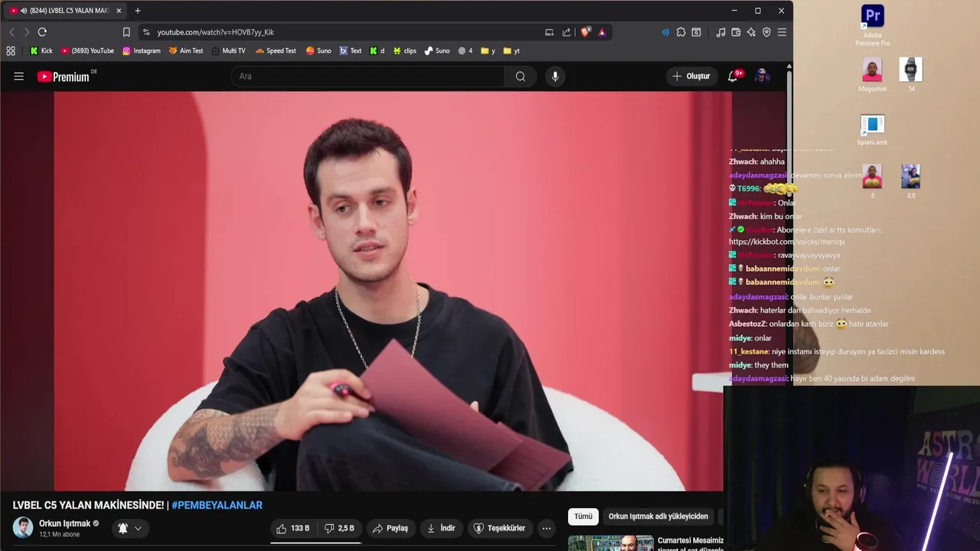Click the İndir download button
Viewport: 980px width, 551px height.
(441, 528)
